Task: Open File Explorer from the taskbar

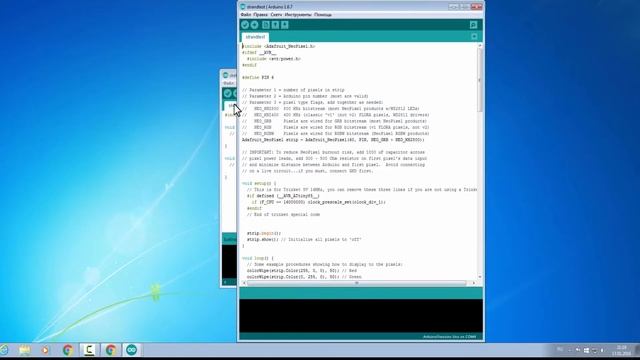Action: click(24, 350)
